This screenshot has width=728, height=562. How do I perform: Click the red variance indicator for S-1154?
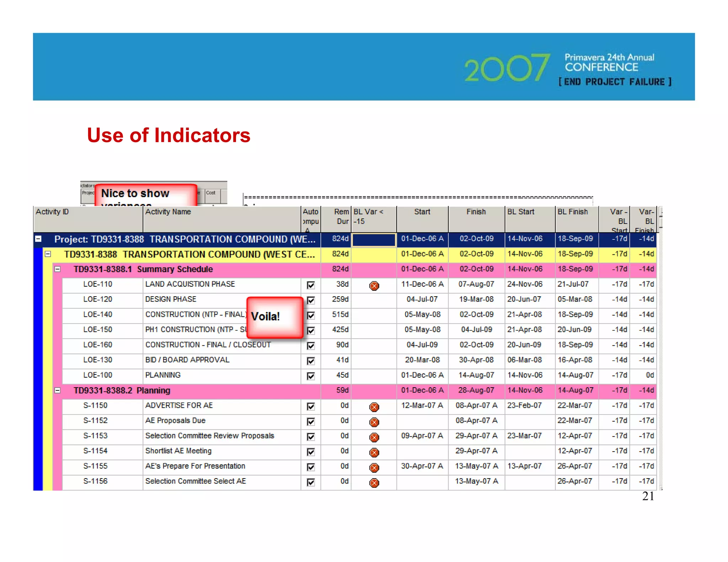pyautogui.click(x=374, y=453)
